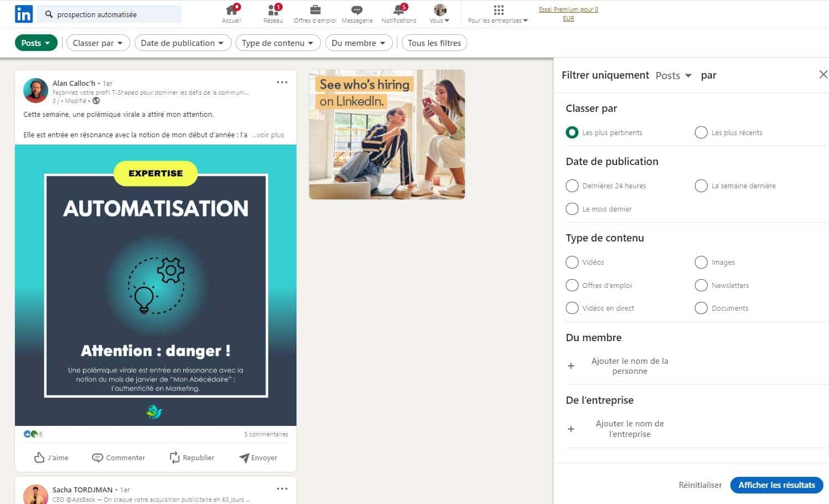Open the Réseau network icon
Viewport: 829px width, 504px height.
(273, 10)
